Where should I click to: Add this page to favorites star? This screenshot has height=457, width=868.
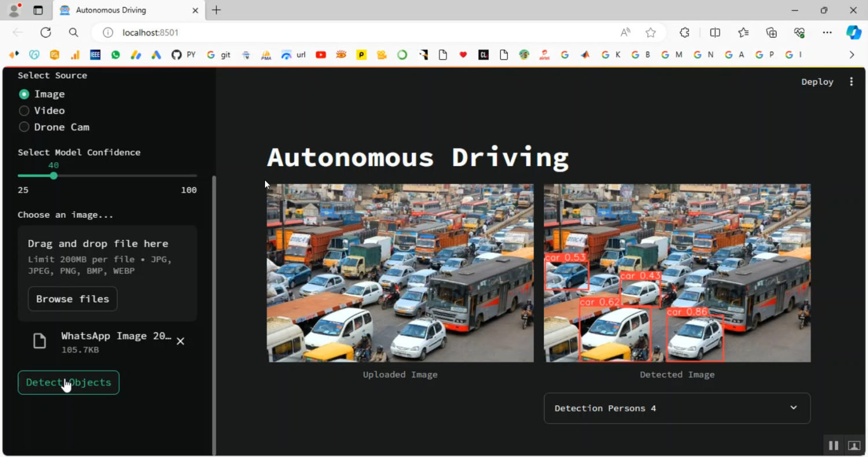coord(650,32)
